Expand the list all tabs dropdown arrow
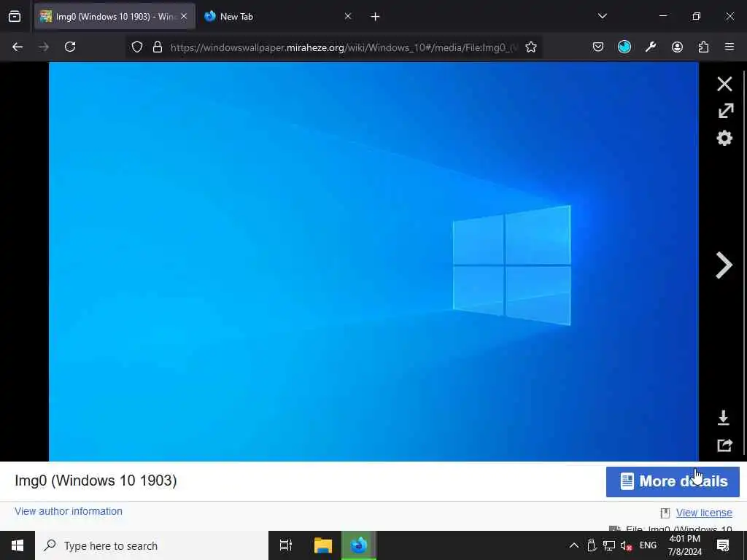The image size is (747, 560). [602, 17]
